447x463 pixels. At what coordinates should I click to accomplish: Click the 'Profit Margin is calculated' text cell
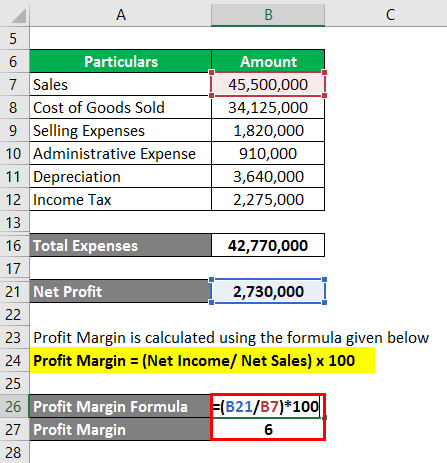pyautogui.click(x=231, y=337)
